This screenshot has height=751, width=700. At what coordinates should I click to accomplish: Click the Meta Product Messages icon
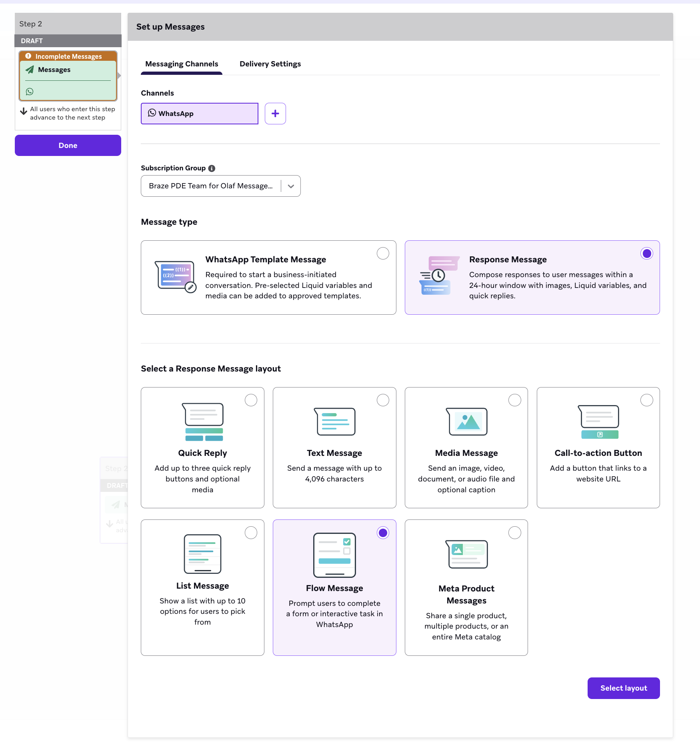(x=466, y=554)
